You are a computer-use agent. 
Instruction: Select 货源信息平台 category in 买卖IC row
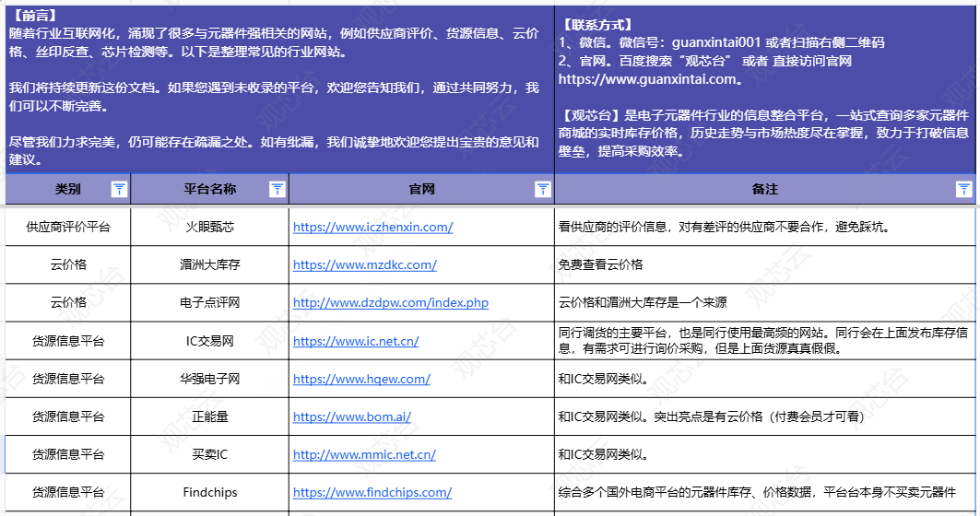(67, 455)
